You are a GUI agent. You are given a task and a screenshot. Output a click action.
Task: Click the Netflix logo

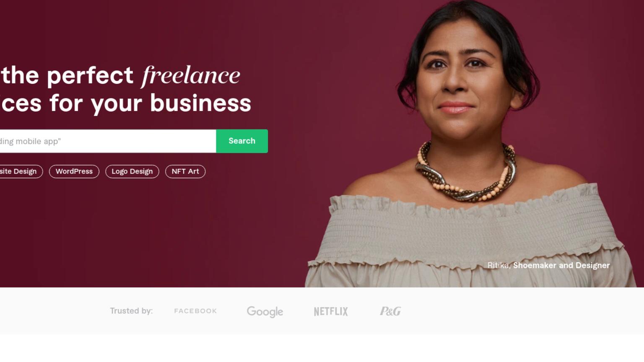[x=331, y=311]
